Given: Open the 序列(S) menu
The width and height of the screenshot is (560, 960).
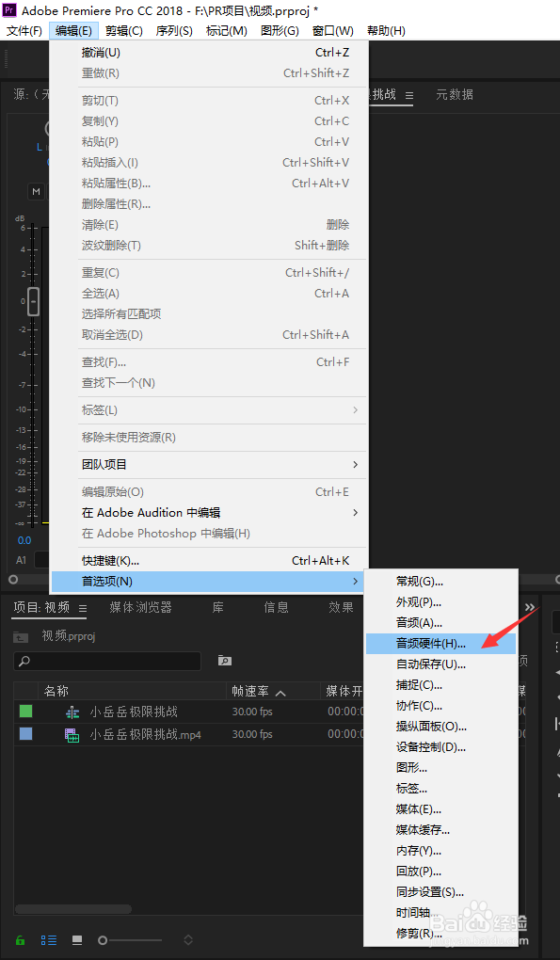Looking at the screenshot, I should [174, 31].
